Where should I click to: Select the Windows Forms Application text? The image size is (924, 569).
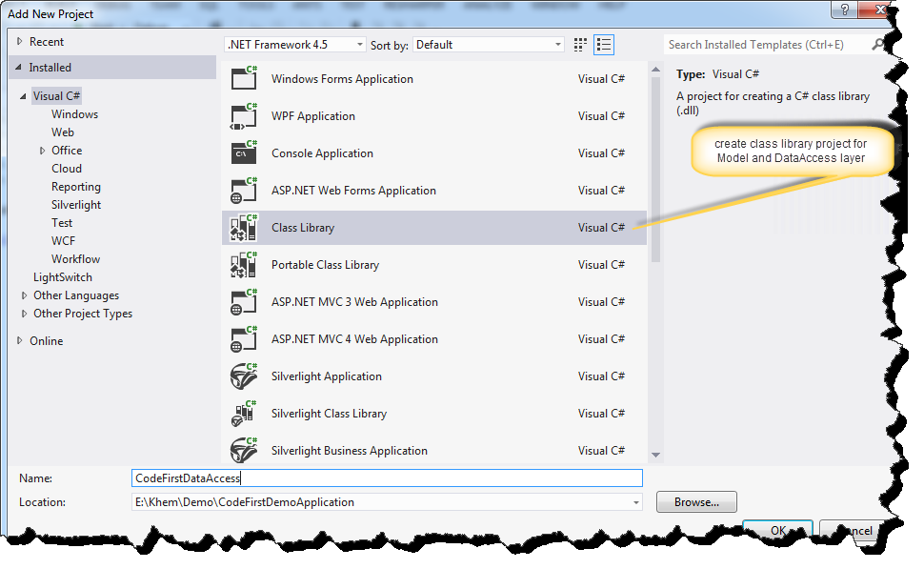click(x=342, y=79)
